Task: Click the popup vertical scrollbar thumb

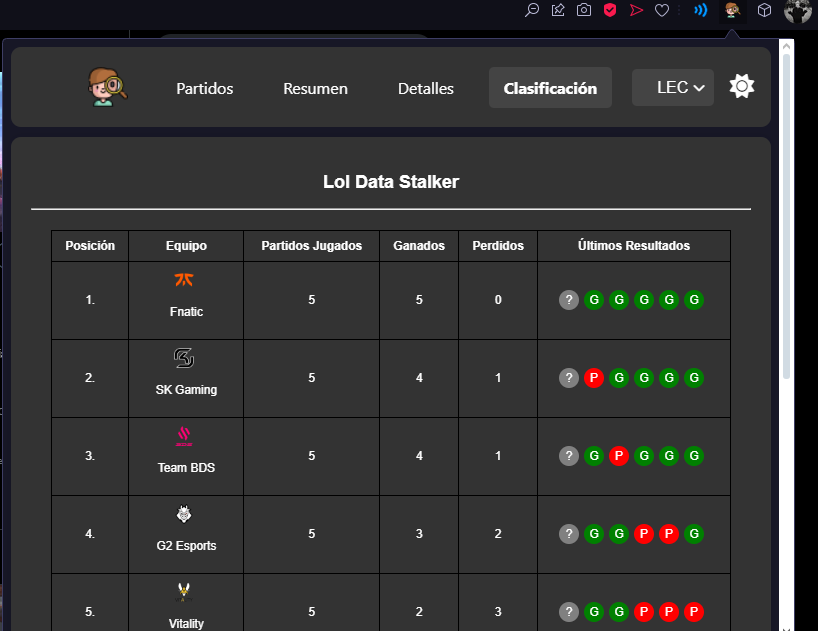Action: pyautogui.click(x=786, y=216)
